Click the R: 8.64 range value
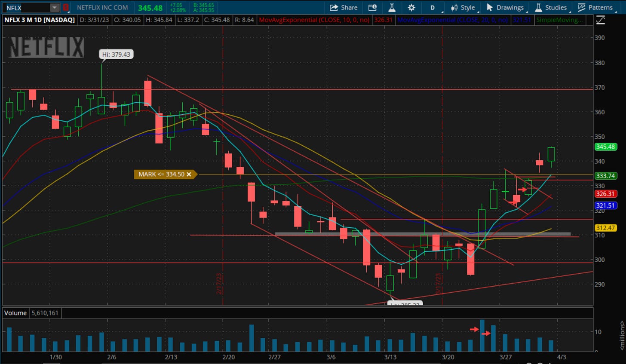 click(x=244, y=20)
